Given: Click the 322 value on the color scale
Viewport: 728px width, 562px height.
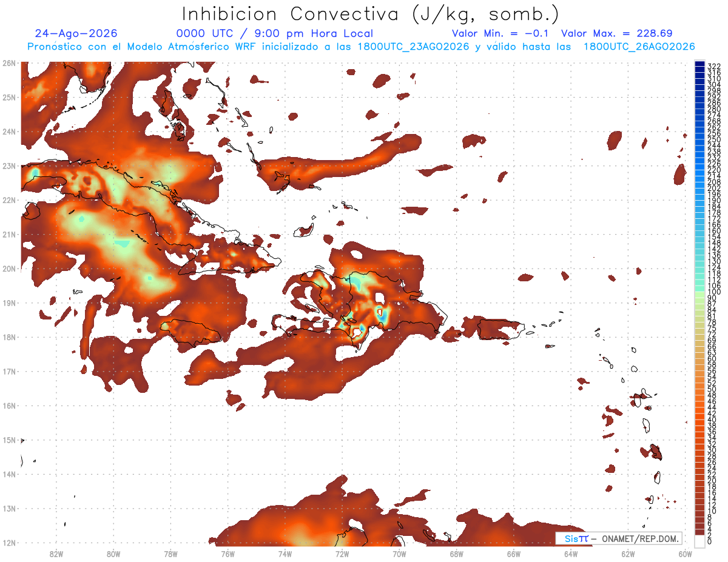Looking at the screenshot, I should tap(714, 66).
